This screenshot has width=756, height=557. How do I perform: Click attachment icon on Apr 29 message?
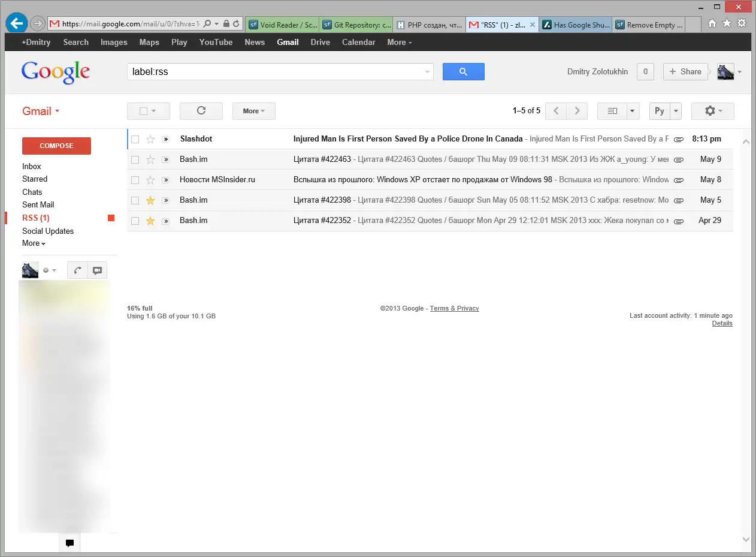[x=679, y=221]
